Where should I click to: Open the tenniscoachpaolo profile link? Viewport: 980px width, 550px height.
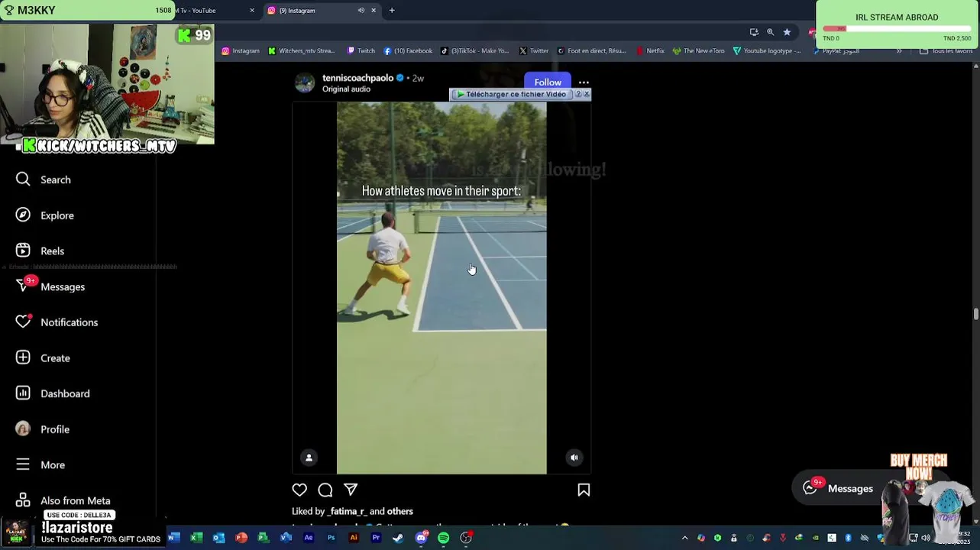357,78
